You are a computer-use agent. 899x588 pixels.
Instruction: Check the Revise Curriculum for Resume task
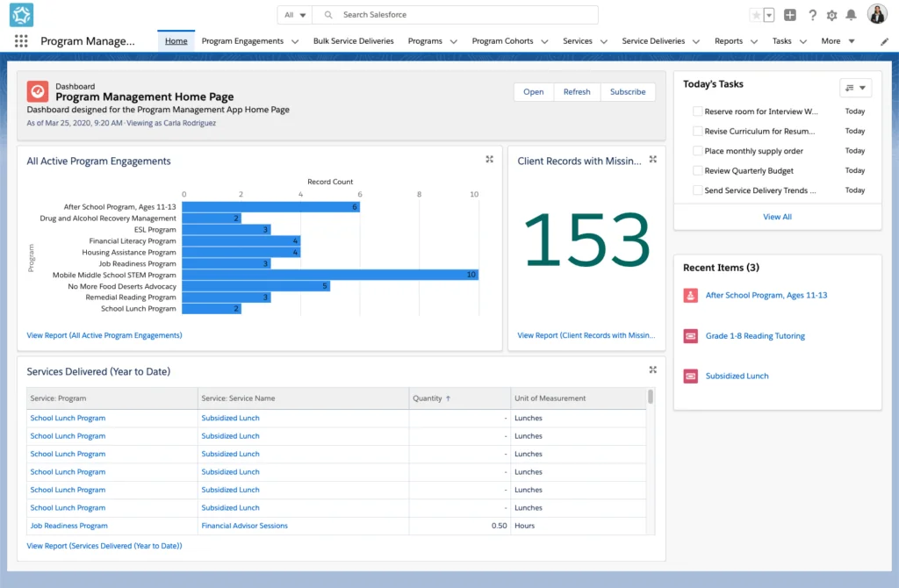point(698,132)
